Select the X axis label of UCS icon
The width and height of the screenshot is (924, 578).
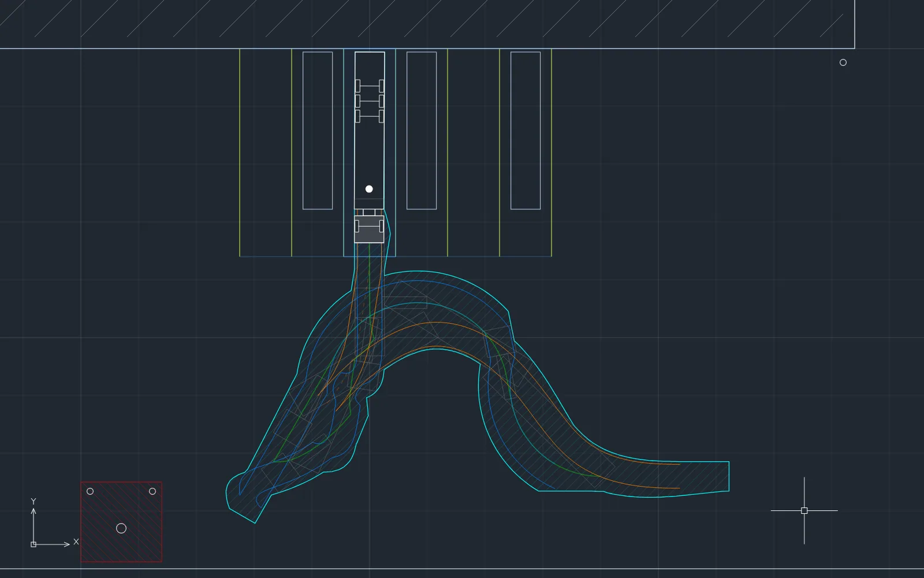(76, 542)
